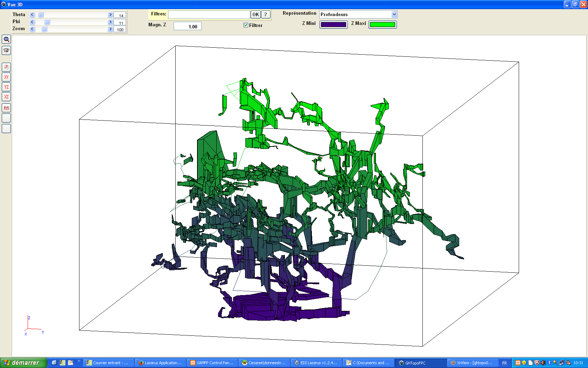Switch to the YZ plane view
This screenshot has width=588, height=368.
6,87
